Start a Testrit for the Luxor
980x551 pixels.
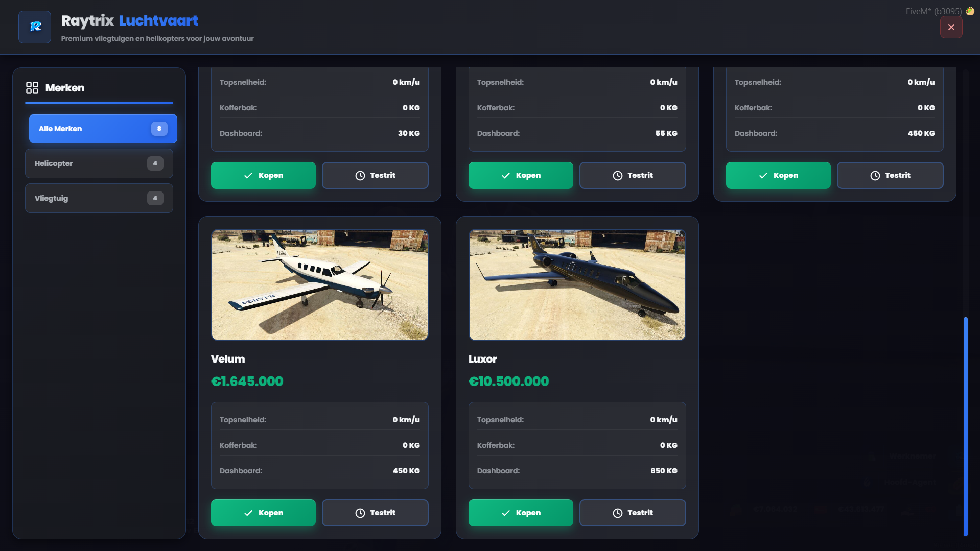pos(633,513)
